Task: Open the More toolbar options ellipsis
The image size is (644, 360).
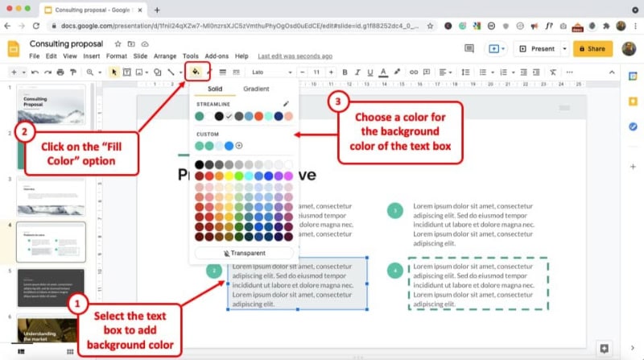Action: (569, 72)
